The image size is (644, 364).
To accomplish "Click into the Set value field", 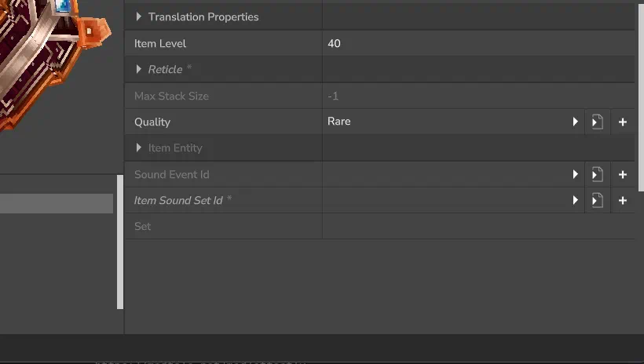I will coord(478,226).
